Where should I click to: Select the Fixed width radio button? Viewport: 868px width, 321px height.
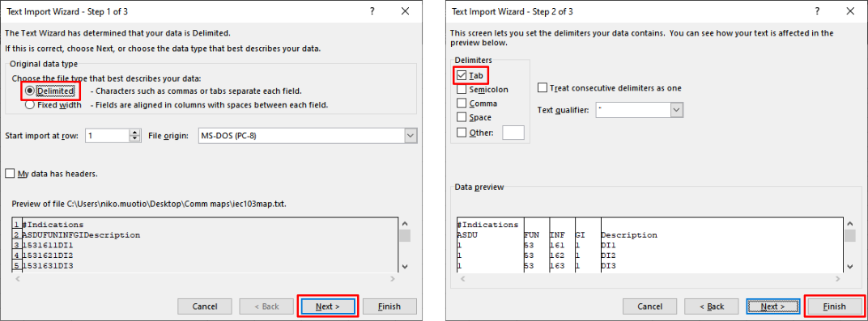[30, 104]
